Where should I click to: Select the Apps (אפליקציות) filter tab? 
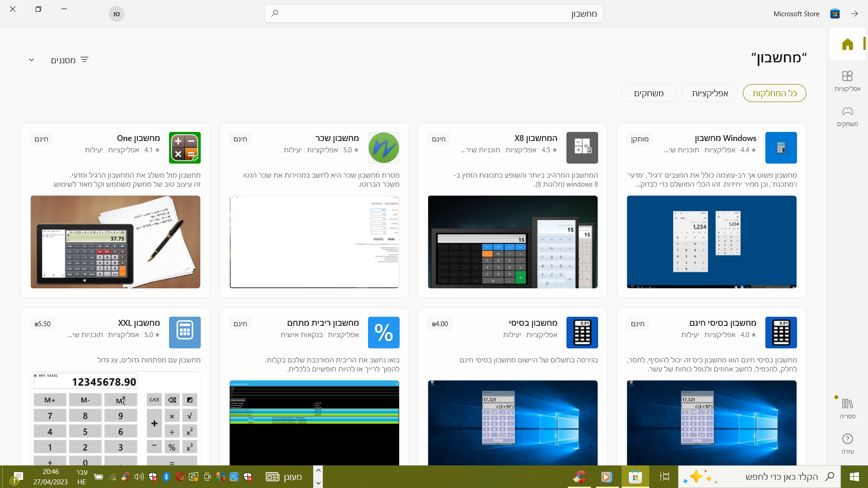pos(710,93)
